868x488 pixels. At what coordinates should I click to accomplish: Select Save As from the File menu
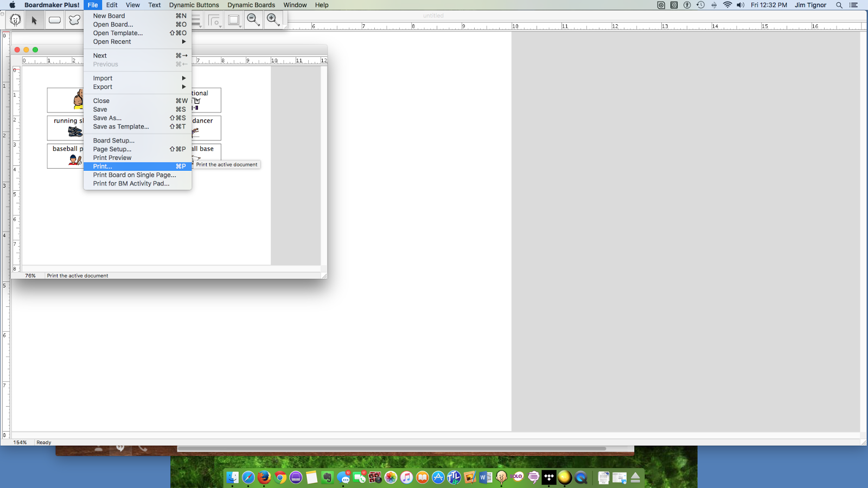click(x=107, y=118)
